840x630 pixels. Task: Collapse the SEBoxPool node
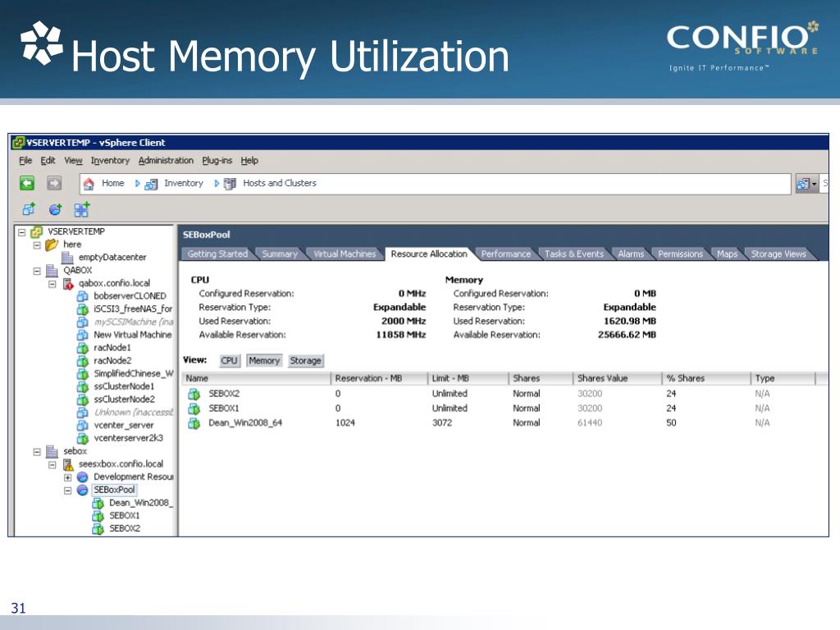coord(67,491)
